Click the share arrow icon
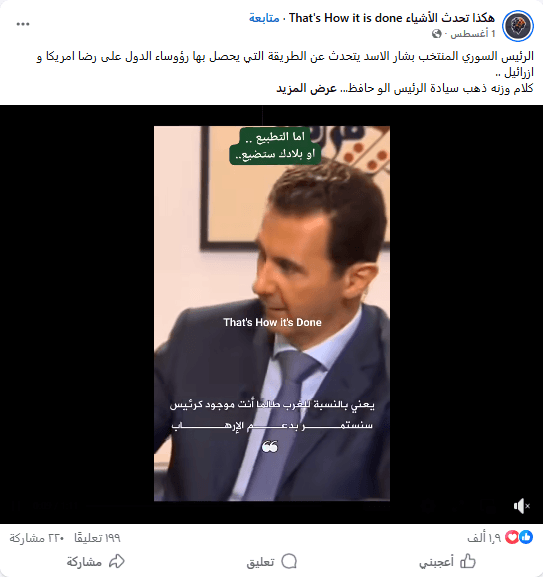 (x=117, y=561)
